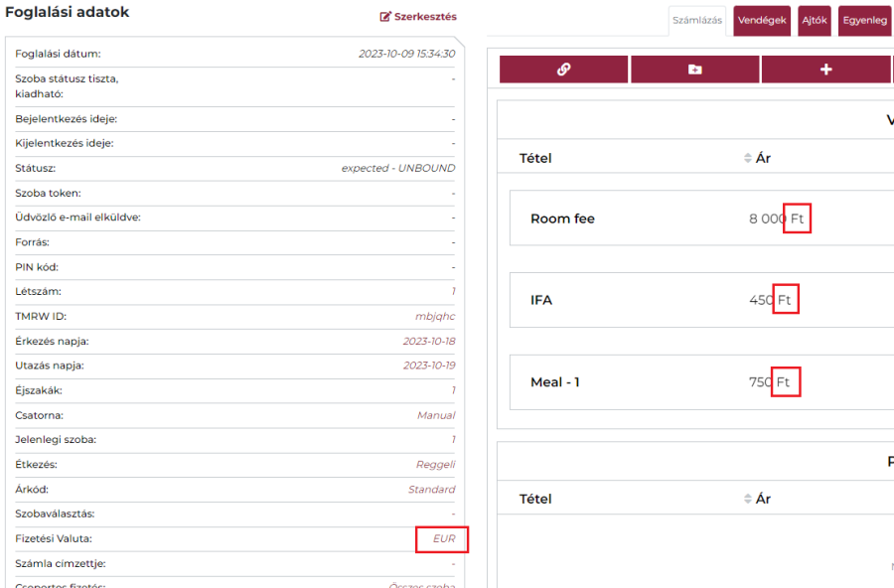Viewport: 894px width, 588px height.
Task: Click the EUR payment currency value
Action: click(443, 539)
